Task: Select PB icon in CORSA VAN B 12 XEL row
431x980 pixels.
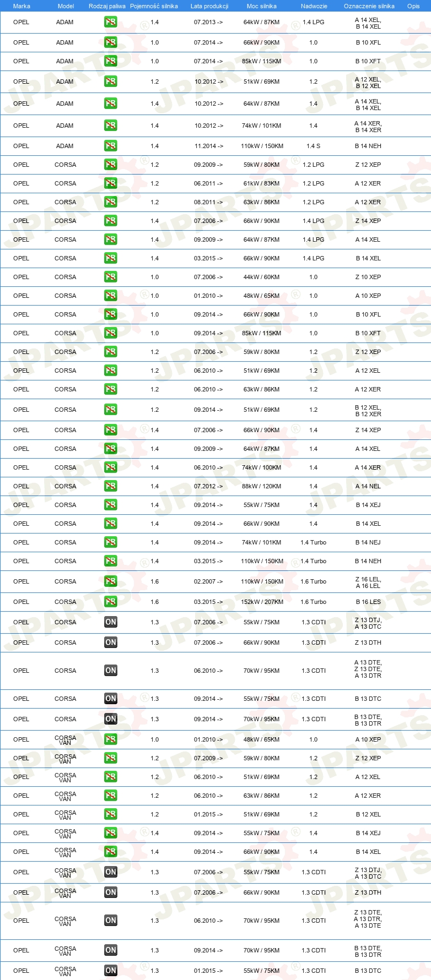Action: 111,814
